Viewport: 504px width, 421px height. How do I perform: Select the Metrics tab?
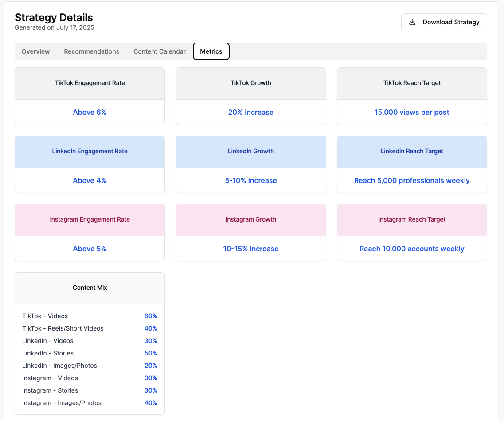pos(211,51)
